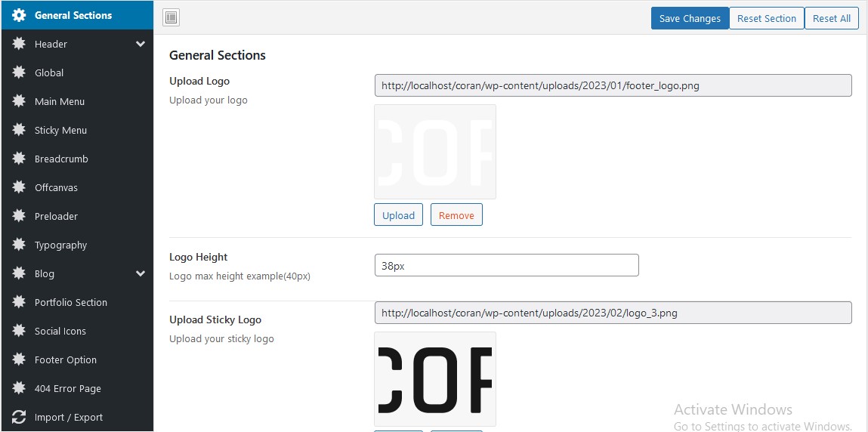Click the Preloader gear icon
The height and width of the screenshot is (432, 868).
click(x=19, y=216)
